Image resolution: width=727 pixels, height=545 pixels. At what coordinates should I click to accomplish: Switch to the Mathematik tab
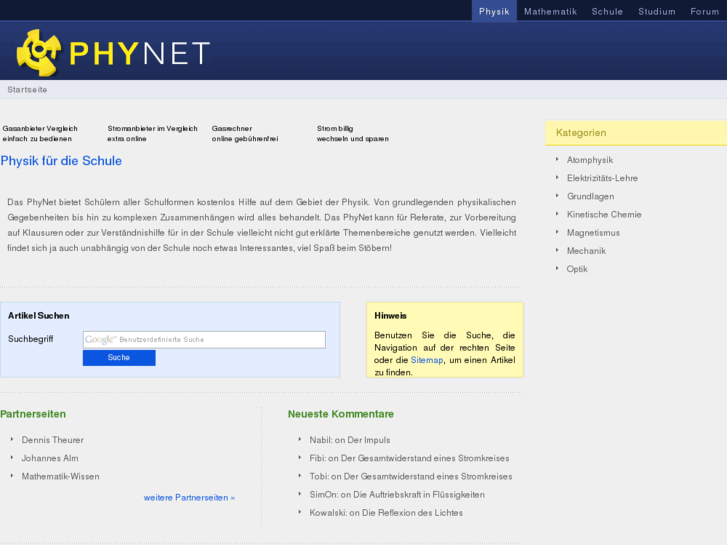tap(550, 12)
